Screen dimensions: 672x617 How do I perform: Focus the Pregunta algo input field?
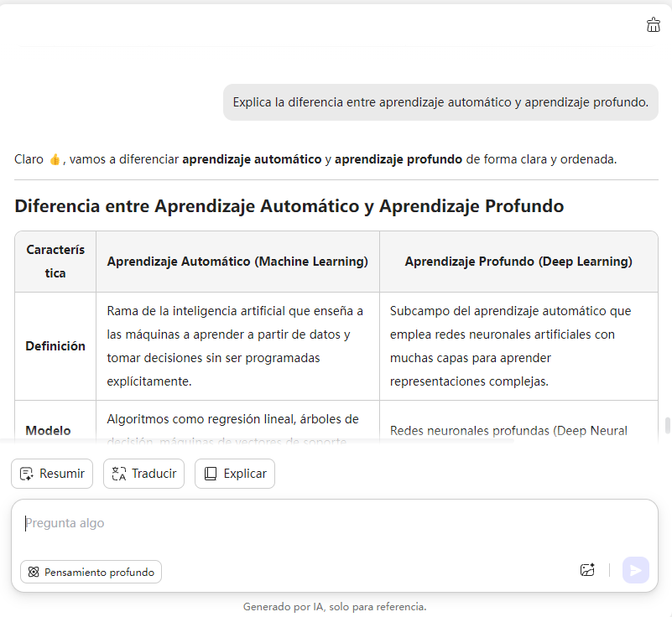click(336, 523)
